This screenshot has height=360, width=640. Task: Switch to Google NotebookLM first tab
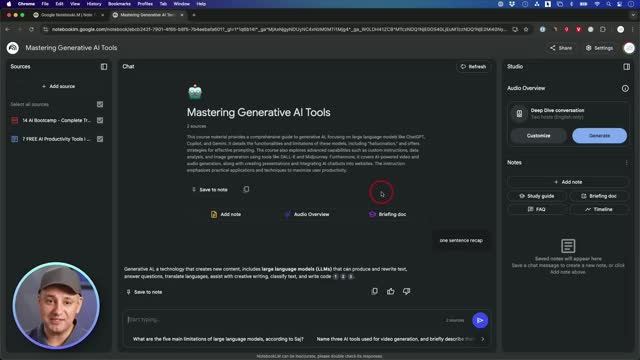coord(67,15)
